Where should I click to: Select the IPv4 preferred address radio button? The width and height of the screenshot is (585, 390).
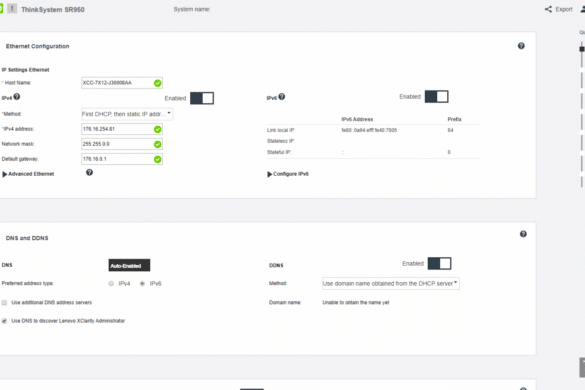(x=111, y=284)
